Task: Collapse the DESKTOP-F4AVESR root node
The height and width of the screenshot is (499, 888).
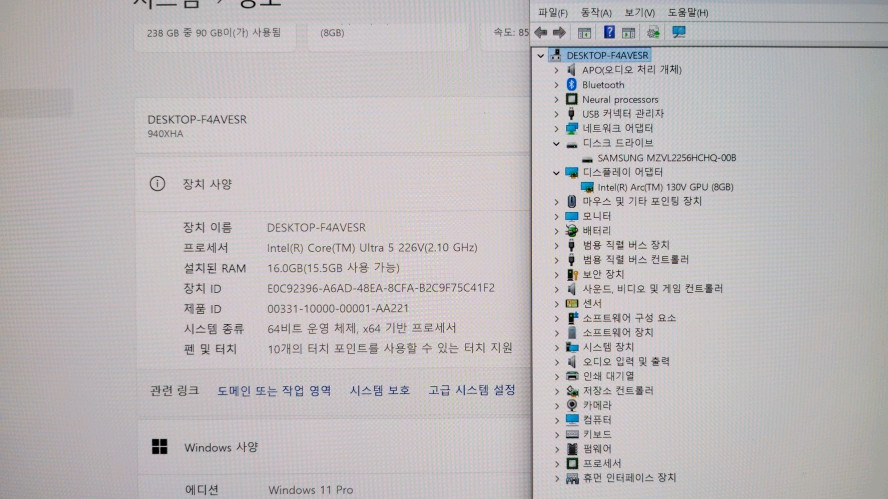Action: [541, 56]
